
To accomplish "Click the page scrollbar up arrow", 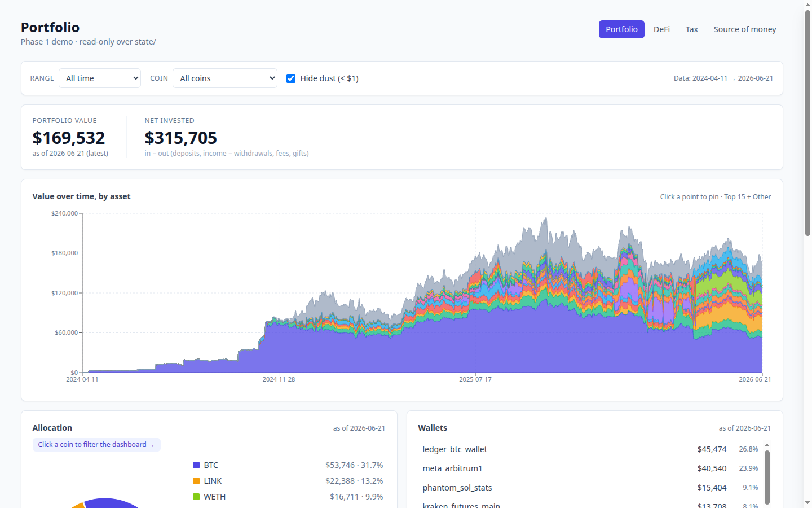I will (807, 4).
